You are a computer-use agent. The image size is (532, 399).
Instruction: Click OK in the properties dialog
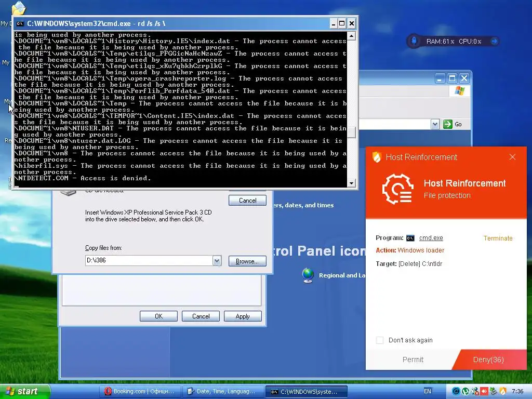[158, 316]
